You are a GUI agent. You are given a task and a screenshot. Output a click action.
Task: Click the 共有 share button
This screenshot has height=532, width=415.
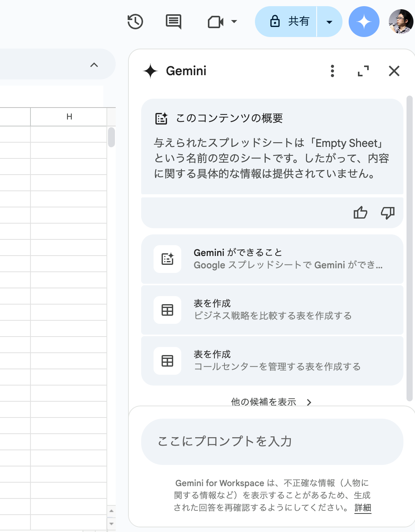click(x=286, y=22)
